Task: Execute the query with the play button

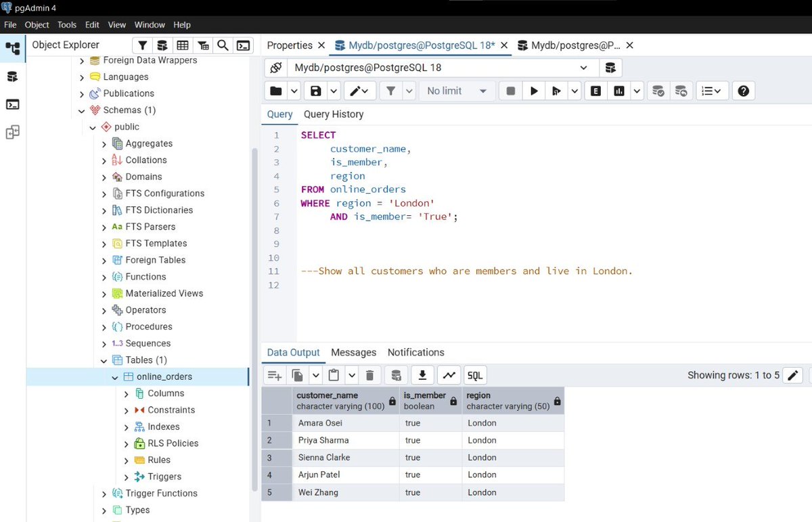Action: click(534, 91)
